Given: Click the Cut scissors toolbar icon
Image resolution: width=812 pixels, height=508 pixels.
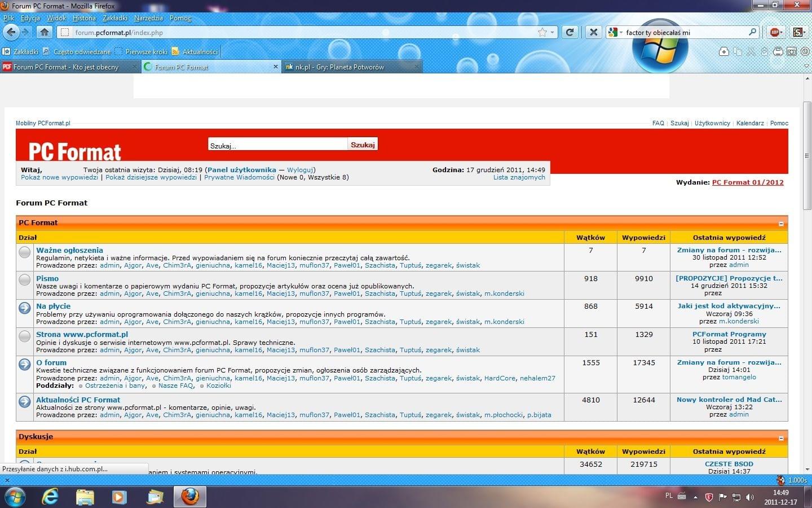Looking at the screenshot, I should 751,51.
